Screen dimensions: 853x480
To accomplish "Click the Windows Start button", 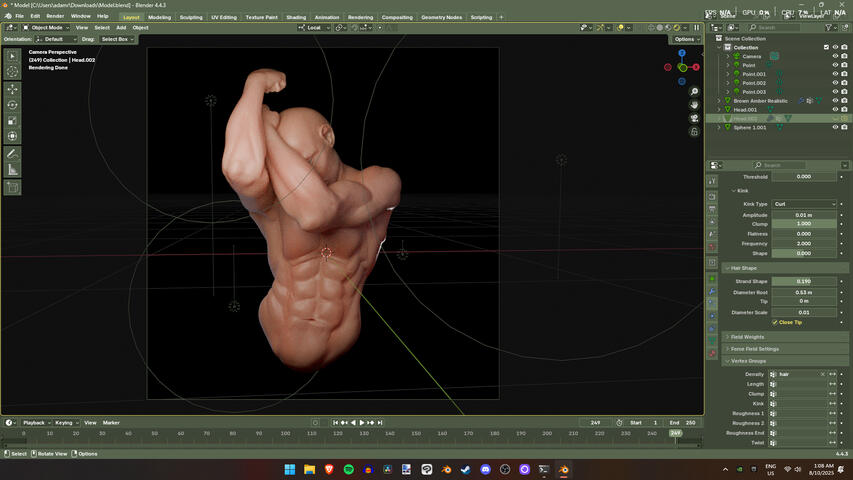I will [290, 470].
